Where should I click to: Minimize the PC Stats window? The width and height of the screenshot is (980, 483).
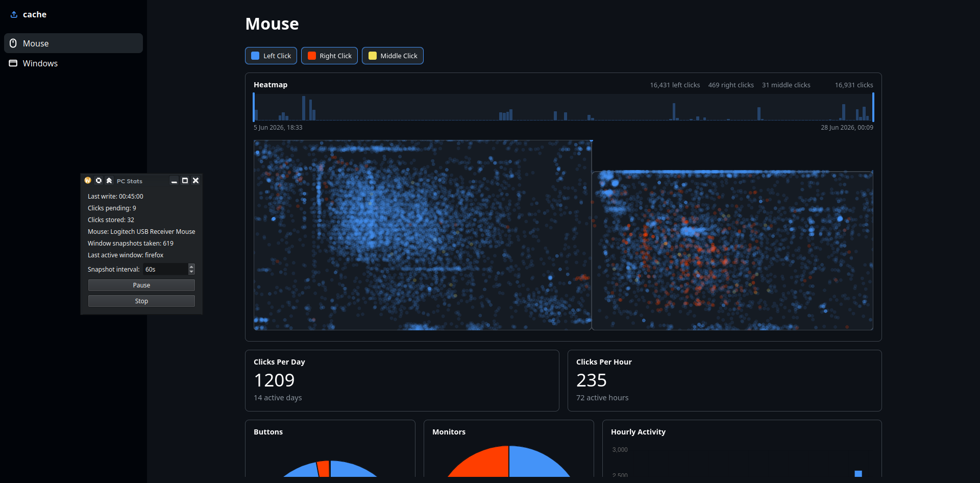[174, 181]
